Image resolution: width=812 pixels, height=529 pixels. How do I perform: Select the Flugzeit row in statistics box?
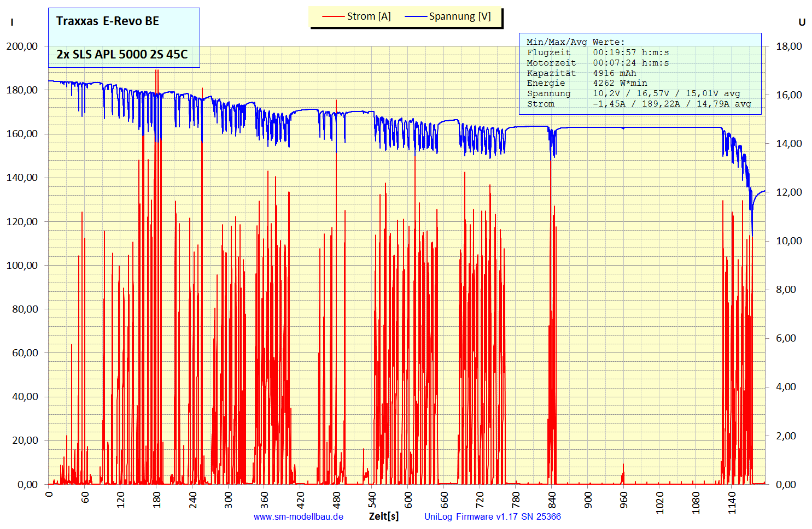click(x=598, y=52)
